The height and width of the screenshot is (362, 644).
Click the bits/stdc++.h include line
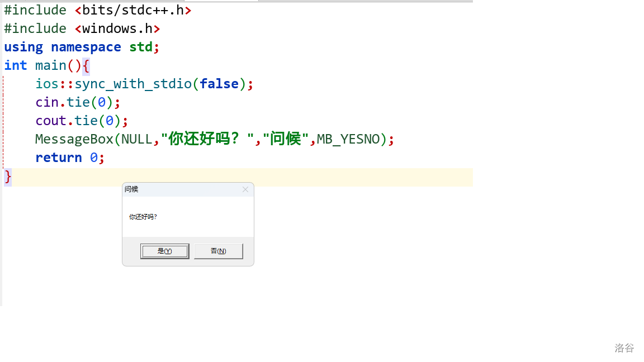98,10
